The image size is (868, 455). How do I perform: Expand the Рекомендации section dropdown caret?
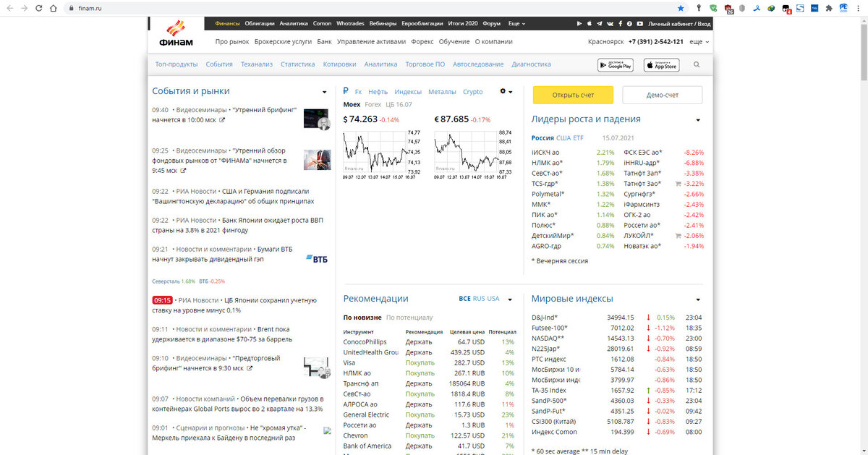click(510, 299)
